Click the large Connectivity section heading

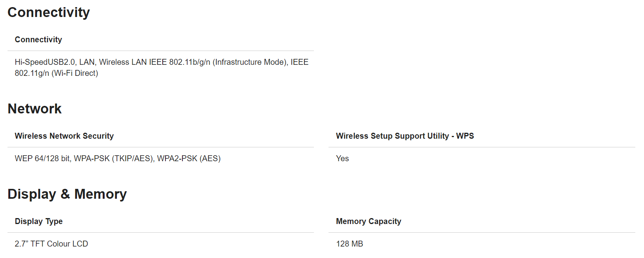49,13
